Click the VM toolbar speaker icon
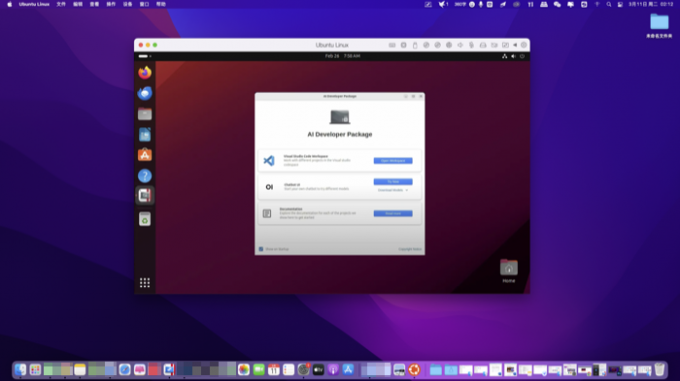680x381 pixels. click(460, 45)
